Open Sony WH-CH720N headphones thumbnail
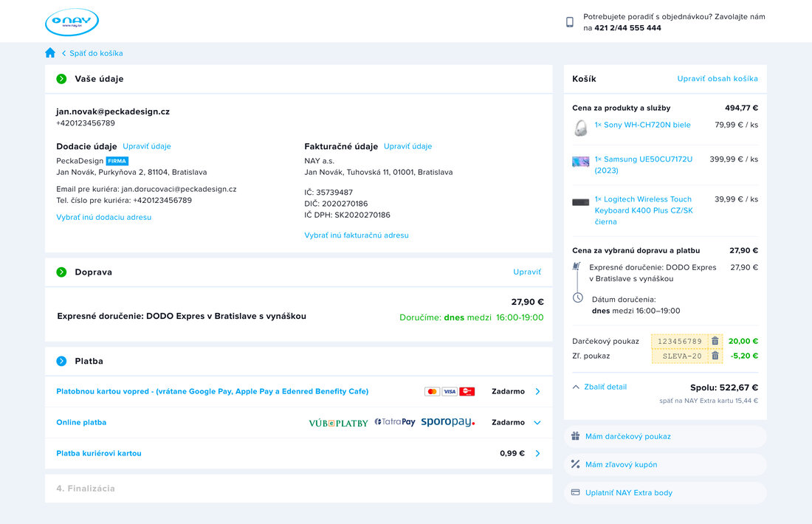 coord(581,128)
